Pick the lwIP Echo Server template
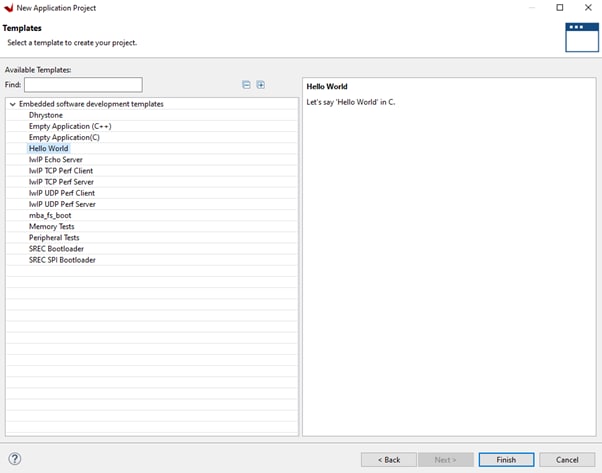This screenshot has width=602, height=473. [56, 159]
